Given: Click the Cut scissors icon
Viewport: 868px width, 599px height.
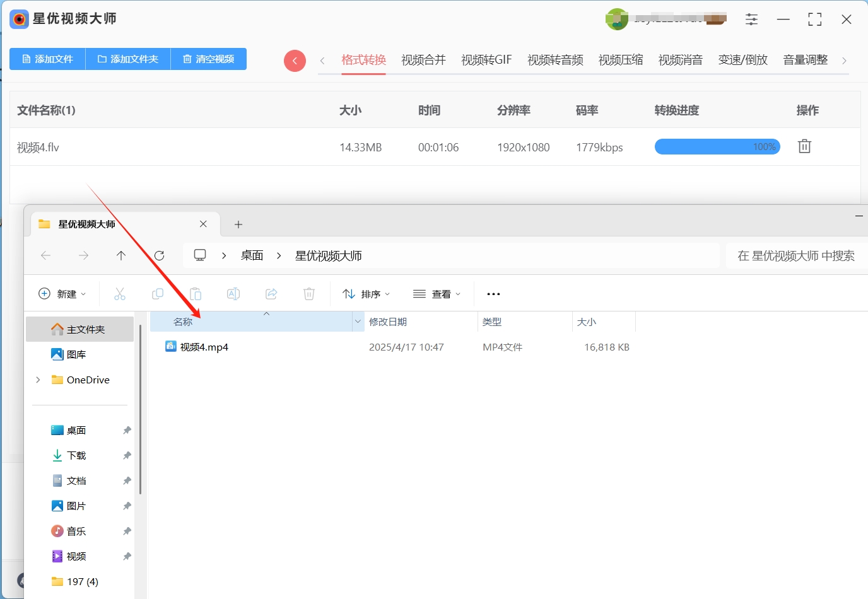Looking at the screenshot, I should pos(120,294).
